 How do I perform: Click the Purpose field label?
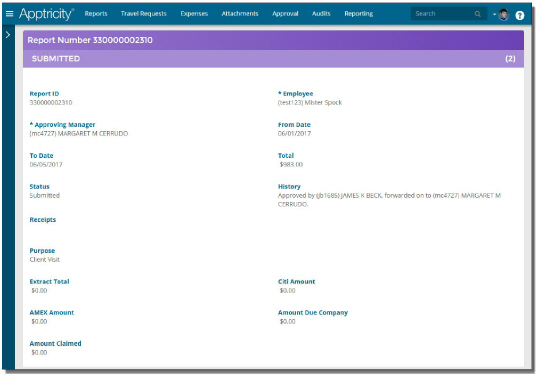[x=42, y=251]
